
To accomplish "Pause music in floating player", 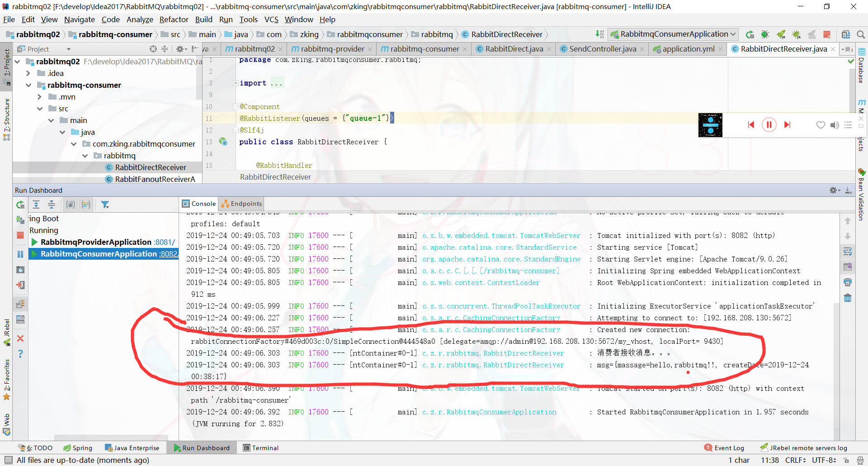I will tap(769, 124).
